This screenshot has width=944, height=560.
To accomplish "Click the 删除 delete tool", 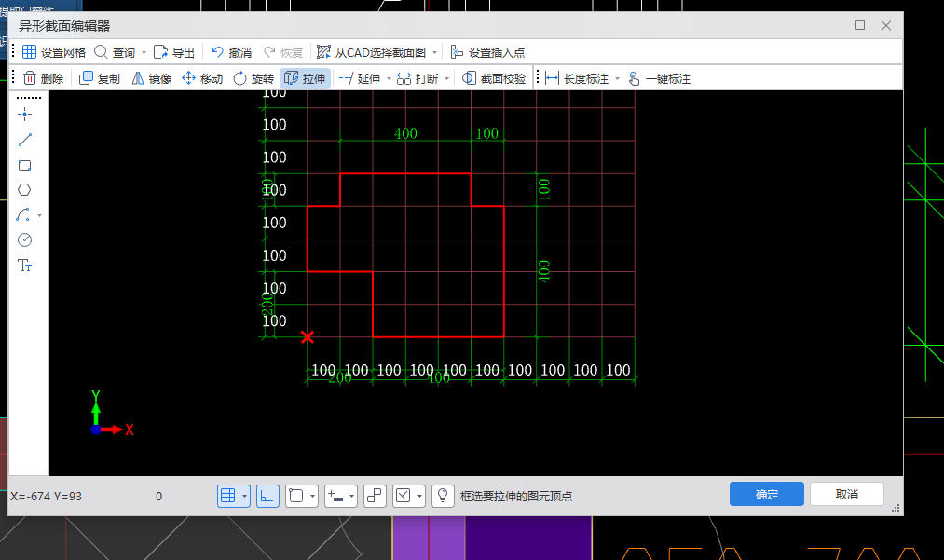I will coord(44,78).
